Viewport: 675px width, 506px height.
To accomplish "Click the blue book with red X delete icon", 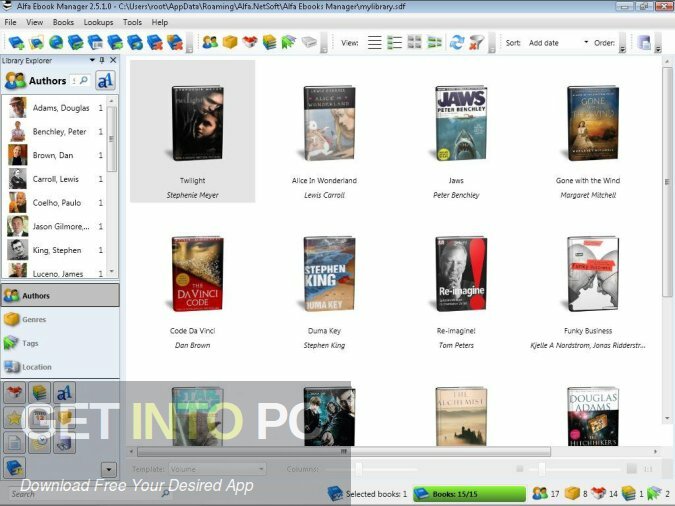I will click(155, 43).
